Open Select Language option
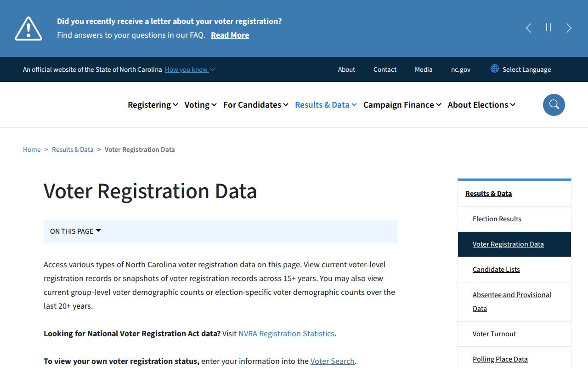The image size is (588, 368). 526,69
